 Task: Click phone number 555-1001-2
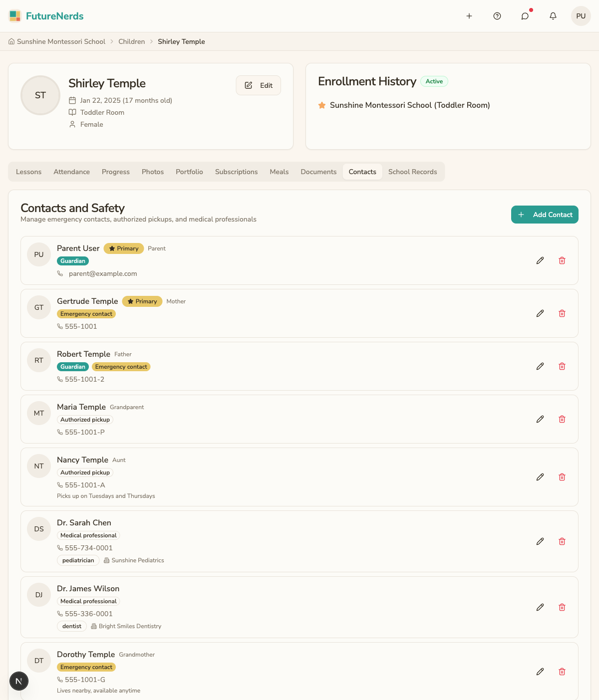coord(85,379)
